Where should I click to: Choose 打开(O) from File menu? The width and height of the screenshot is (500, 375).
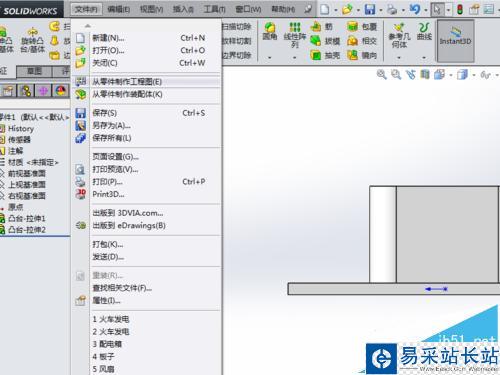click(147, 50)
